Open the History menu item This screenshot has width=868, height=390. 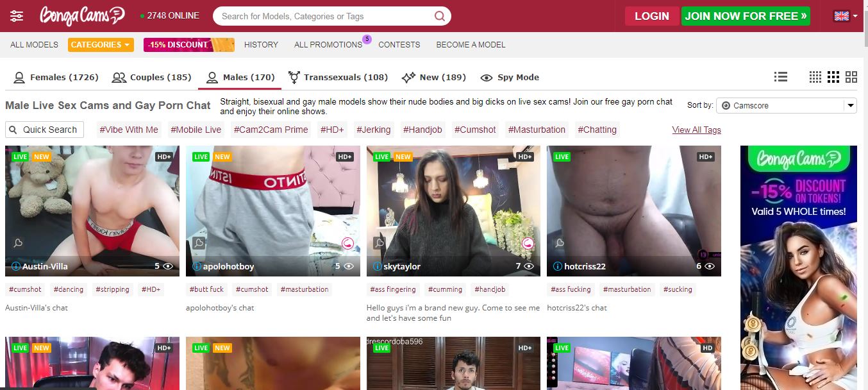pos(261,45)
